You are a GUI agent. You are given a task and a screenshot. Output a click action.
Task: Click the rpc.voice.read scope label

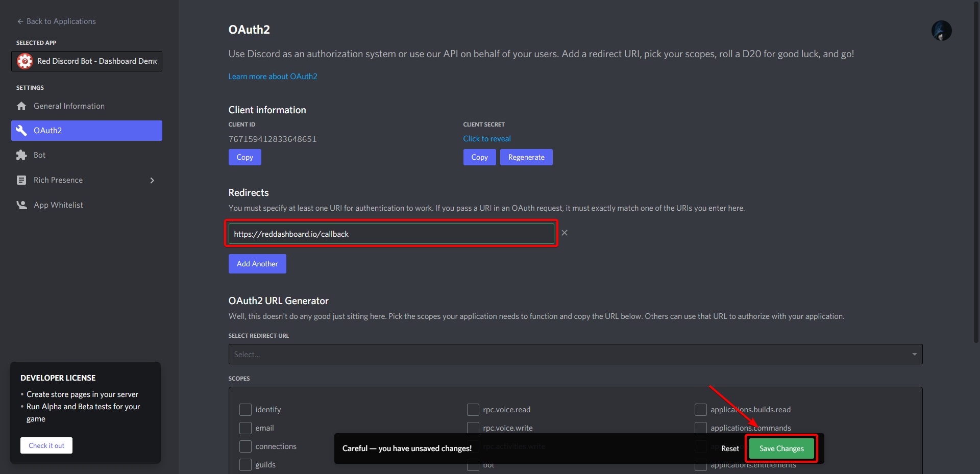507,410
